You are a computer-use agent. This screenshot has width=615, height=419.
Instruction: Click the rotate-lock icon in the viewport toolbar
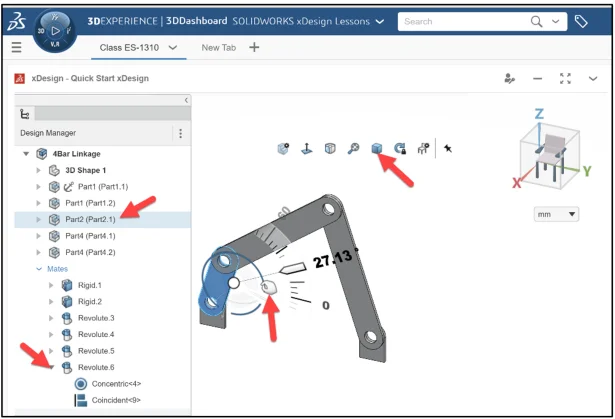pos(400,148)
